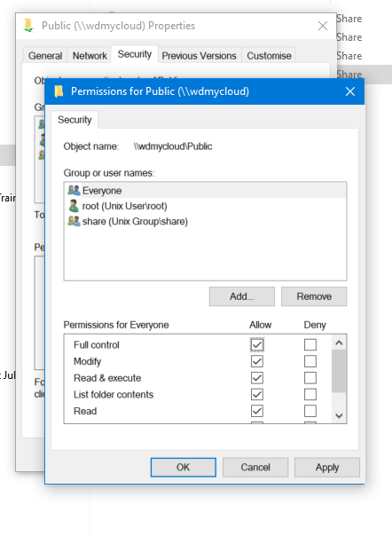Click 'Modify' permission label
Screen dimensions: 392x536
pyautogui.click(x=88, y=361)
